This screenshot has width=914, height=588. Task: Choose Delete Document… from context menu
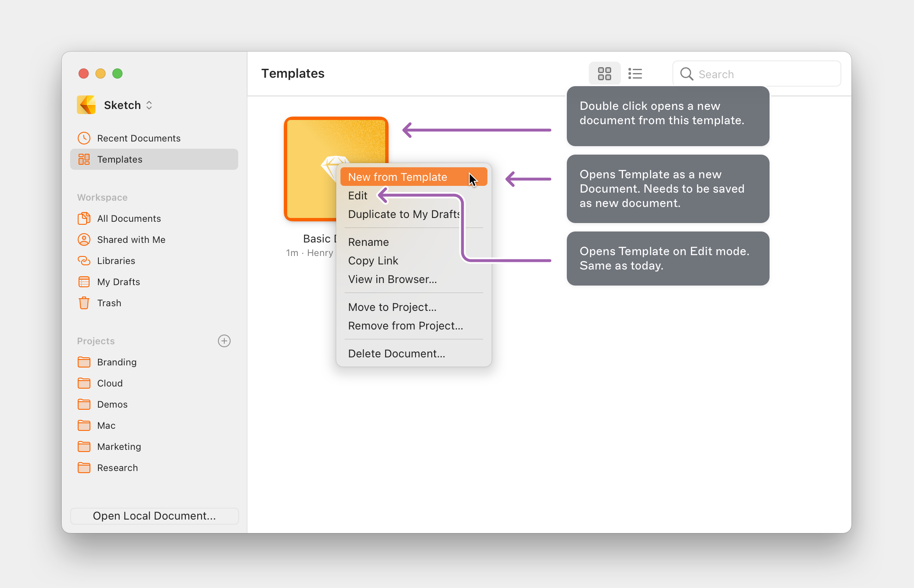(396, 354)
